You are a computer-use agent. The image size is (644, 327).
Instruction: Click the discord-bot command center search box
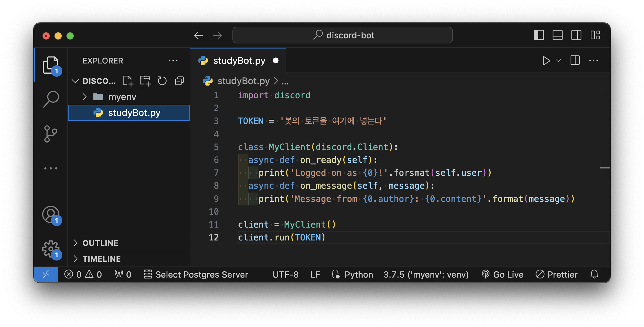[342, 35]
